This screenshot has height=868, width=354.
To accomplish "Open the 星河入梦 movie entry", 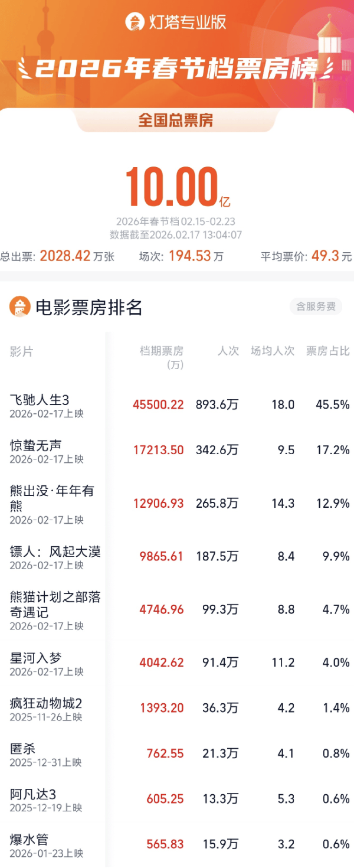I will [x=36, y=657].
